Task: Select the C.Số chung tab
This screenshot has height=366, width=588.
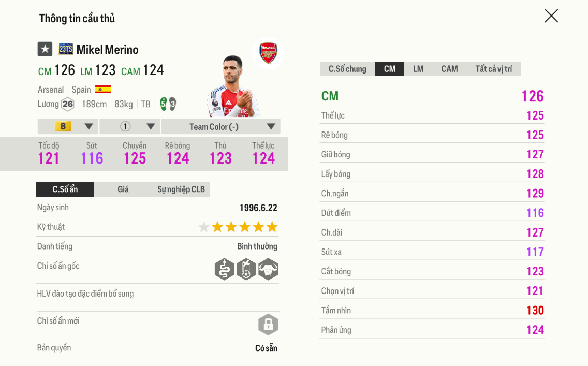Action: click(x=347, y=69)
